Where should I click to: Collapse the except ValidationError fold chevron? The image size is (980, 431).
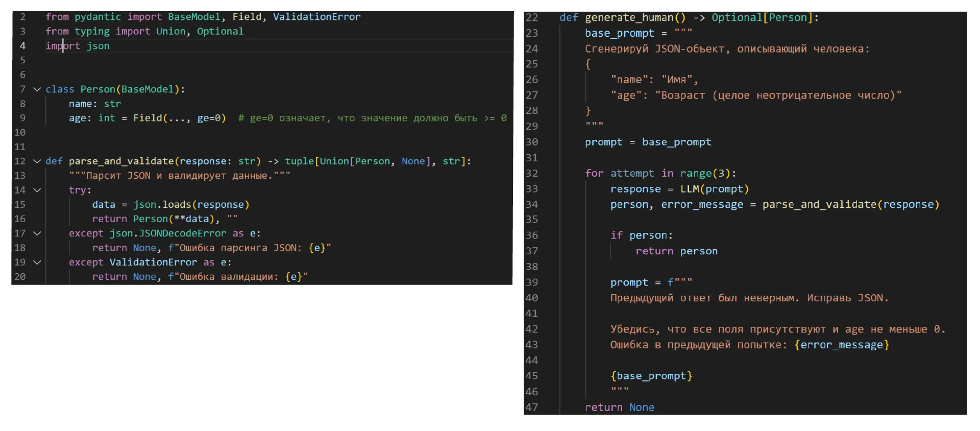(x=37, y=262)
